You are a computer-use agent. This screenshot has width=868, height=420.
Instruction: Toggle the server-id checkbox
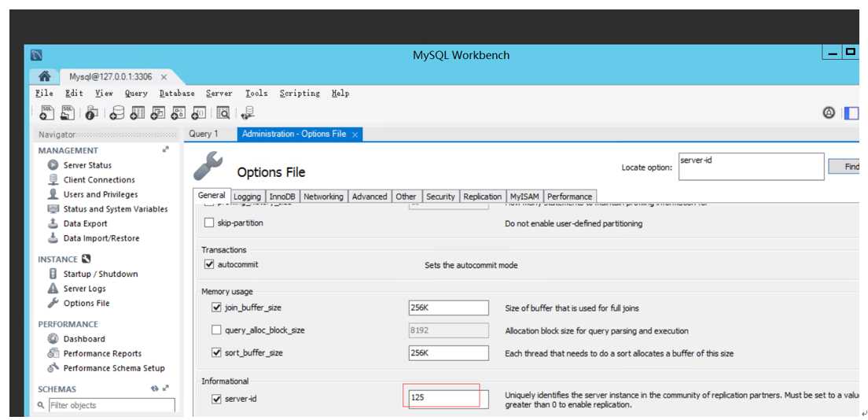pyautogui.click(x=216, y=399)
